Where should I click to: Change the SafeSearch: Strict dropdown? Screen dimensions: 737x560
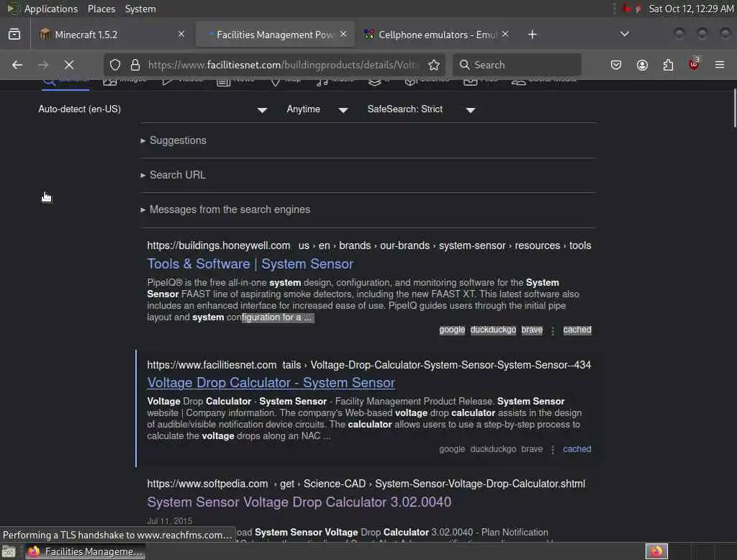tap(421, 109)
